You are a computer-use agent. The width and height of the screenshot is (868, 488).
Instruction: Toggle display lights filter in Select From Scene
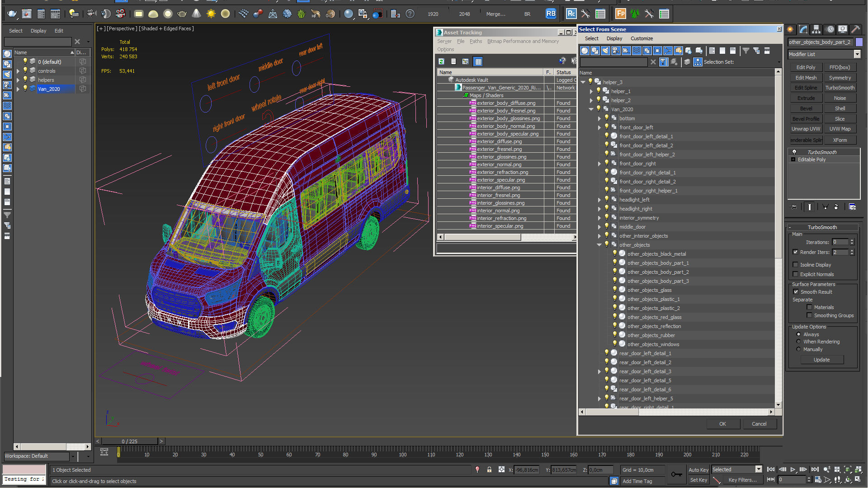click(605, 51)
